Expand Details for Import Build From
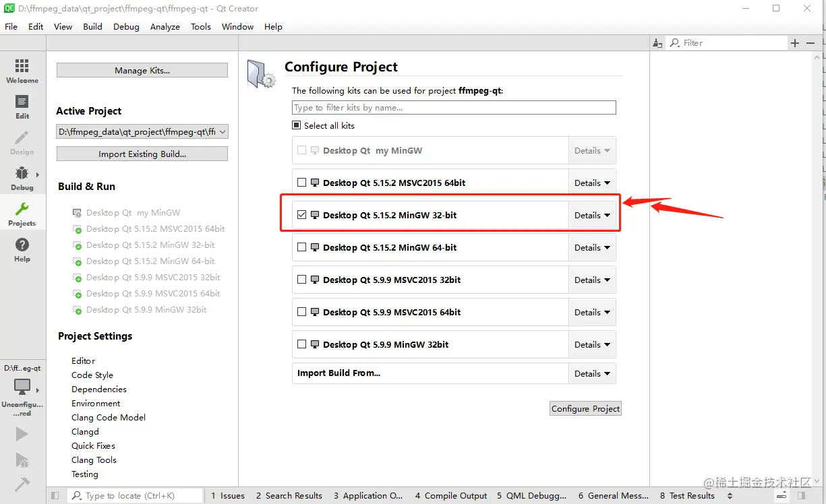 (x=592, y=373)
